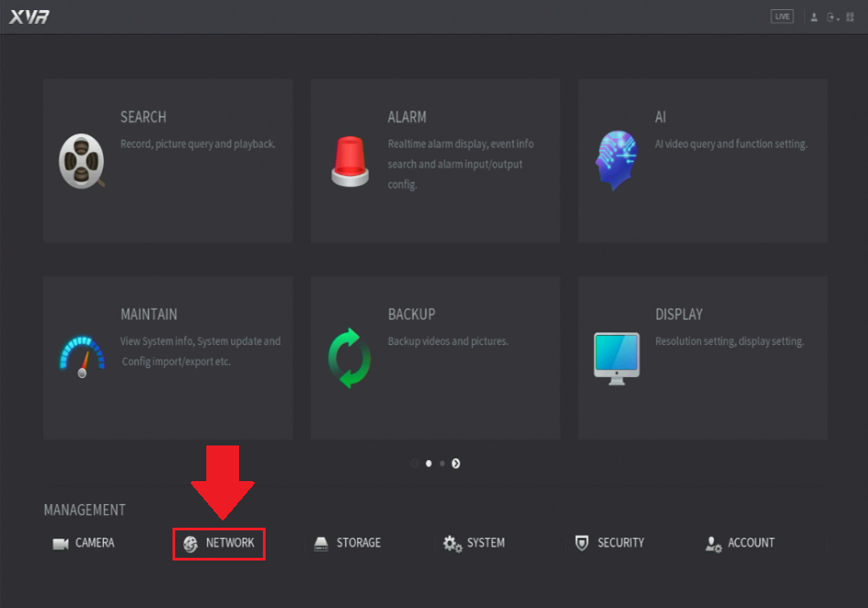This screenshot has width=868, height=608.
Task: Expand the logout dropdown arrow
Action: point(838,19)
